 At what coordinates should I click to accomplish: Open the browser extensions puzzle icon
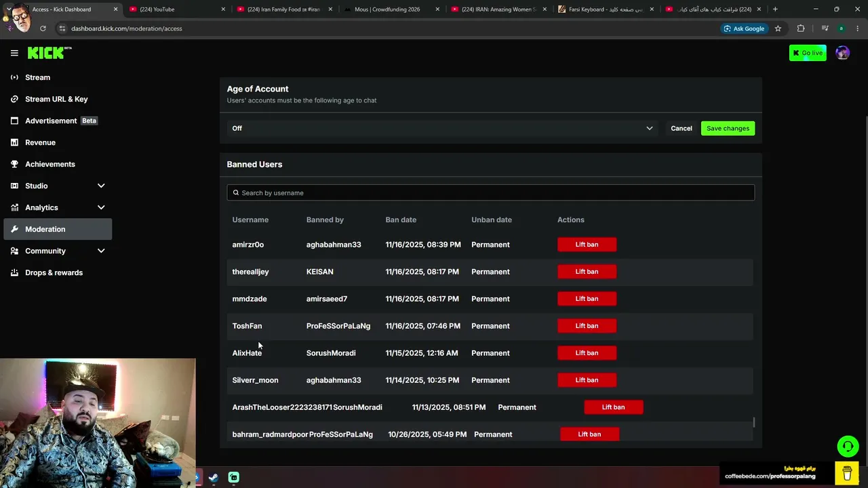pyautogui.click(x=801, y=28)
